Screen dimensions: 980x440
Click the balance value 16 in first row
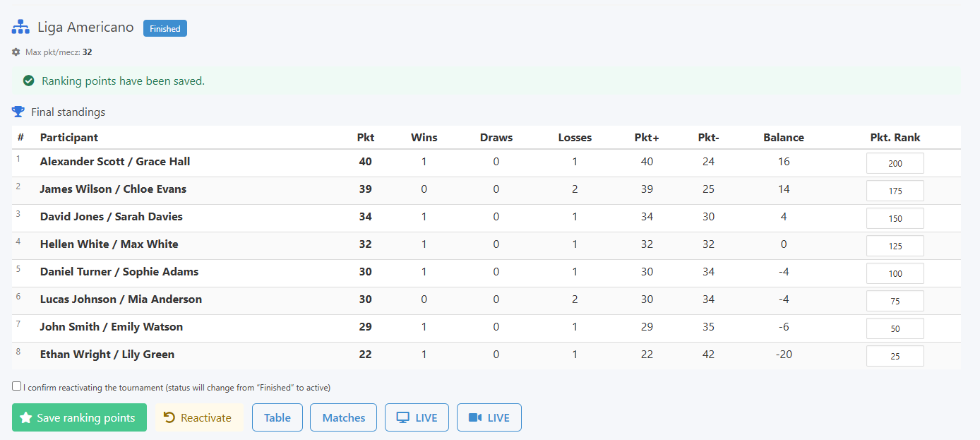click(784, 162)
